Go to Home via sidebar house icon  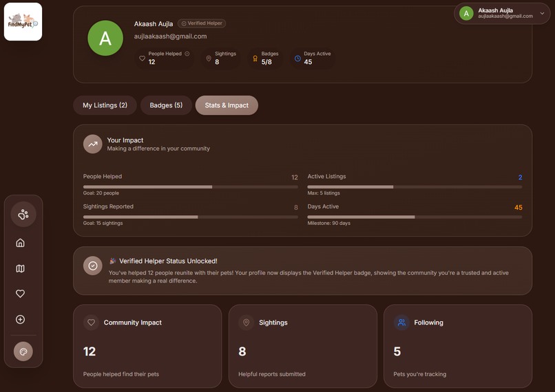[x=20, y=243]
